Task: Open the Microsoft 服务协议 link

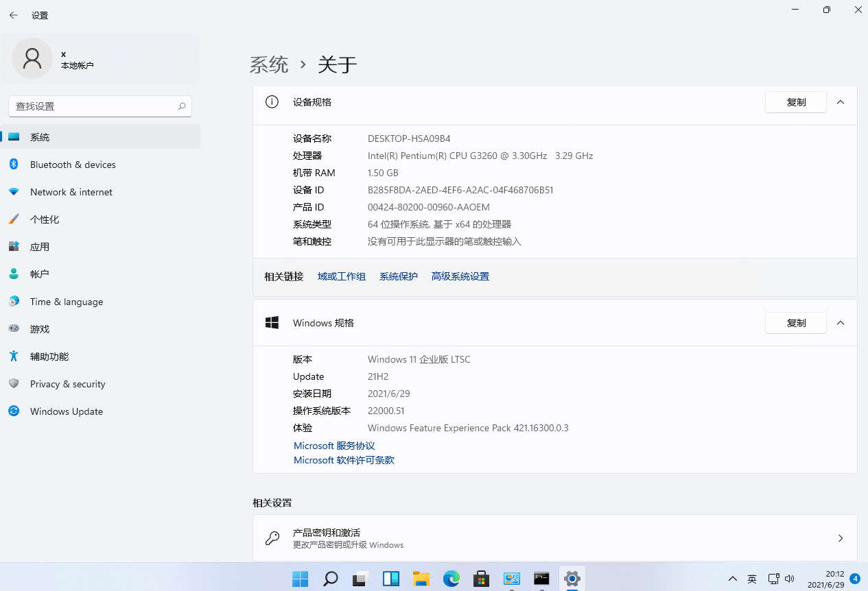Action: point(334,445)
